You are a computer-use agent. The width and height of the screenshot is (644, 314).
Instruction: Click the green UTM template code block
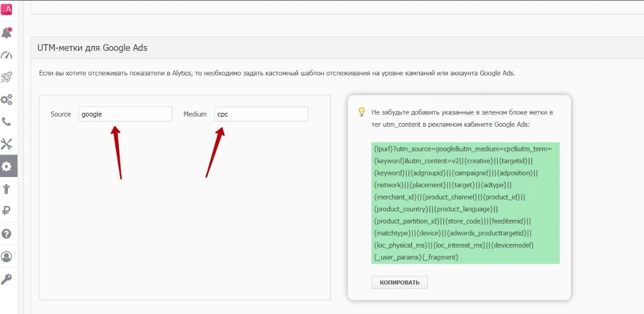coord(466,203)
